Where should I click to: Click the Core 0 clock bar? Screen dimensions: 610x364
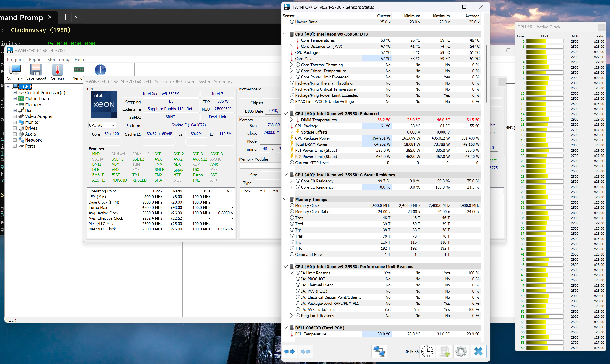tap(544, 42)
